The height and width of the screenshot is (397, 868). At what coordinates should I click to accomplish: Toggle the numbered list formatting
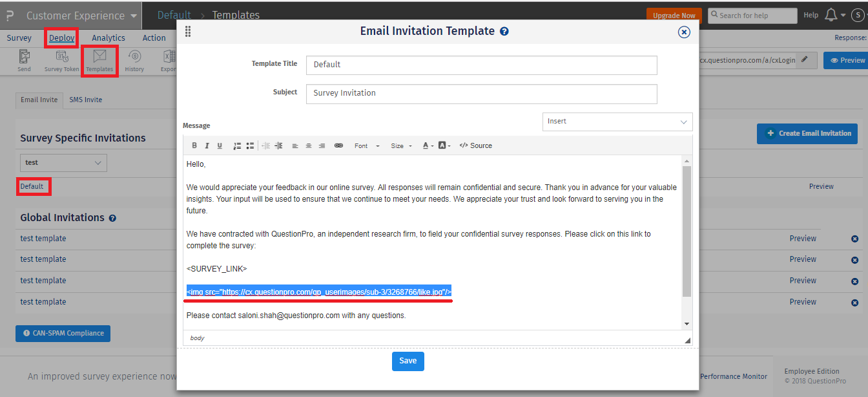[237, 145]
